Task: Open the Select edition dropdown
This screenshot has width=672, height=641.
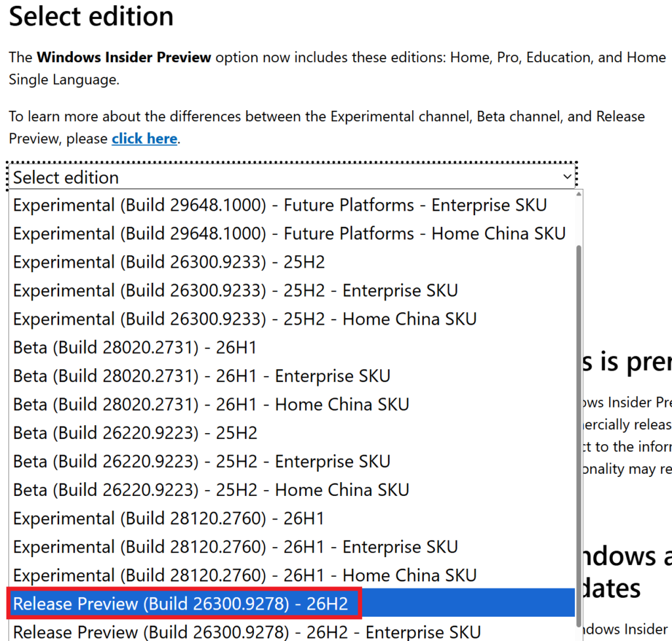Action: tap(292, 177)
